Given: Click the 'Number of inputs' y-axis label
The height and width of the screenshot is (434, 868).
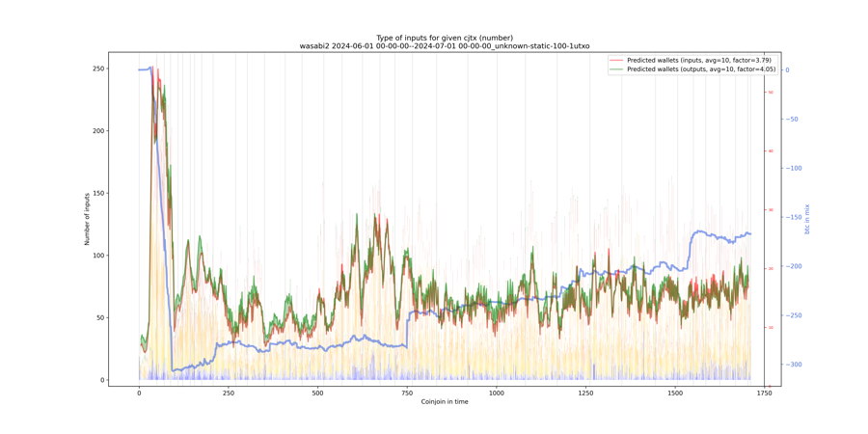Looking at the screenshot, I should pos(87,219).
